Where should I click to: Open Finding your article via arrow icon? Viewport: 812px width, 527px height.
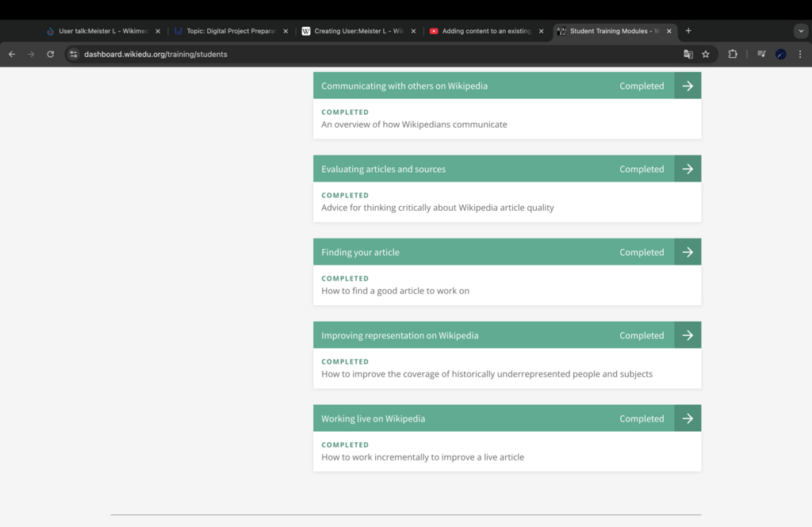pos(688,252)
